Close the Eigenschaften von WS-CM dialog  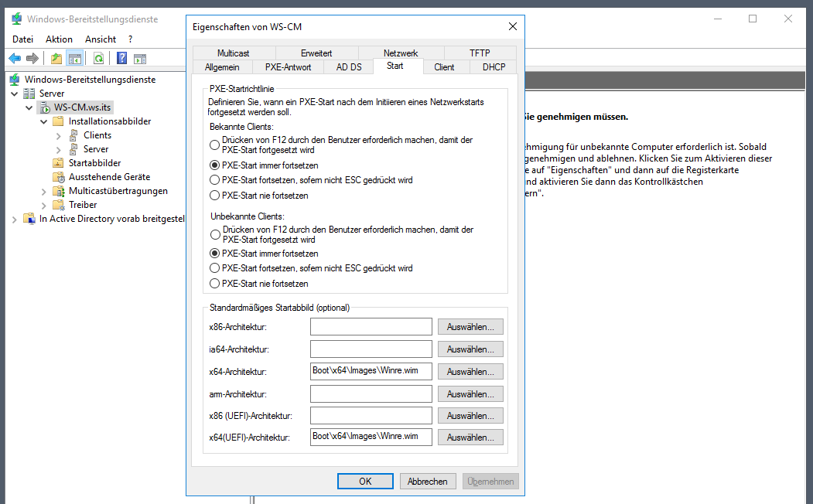click(512, 26)
